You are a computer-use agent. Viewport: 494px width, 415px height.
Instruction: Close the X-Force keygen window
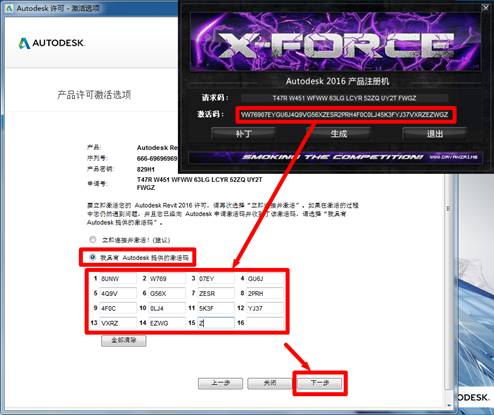[485, 8]
